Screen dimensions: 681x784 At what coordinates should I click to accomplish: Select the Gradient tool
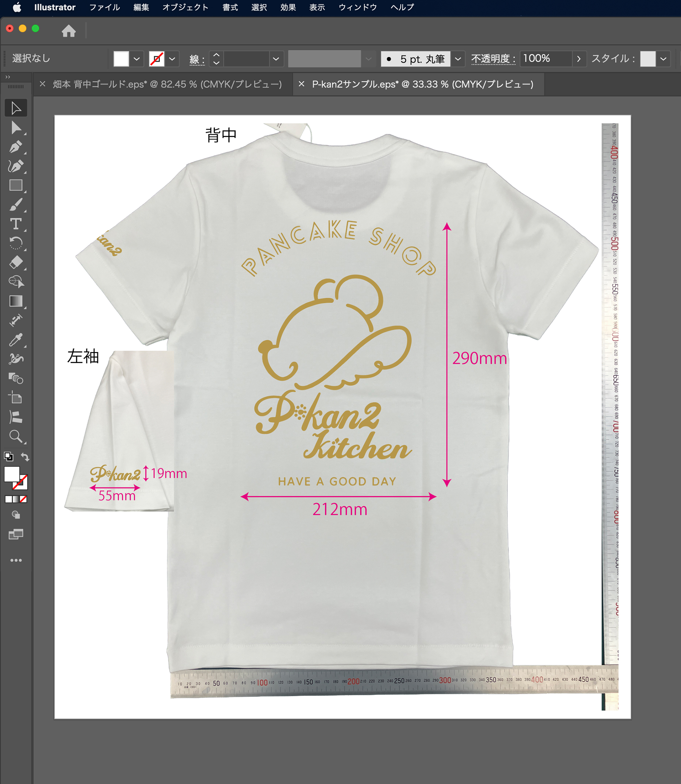click(x=16, y=301)
